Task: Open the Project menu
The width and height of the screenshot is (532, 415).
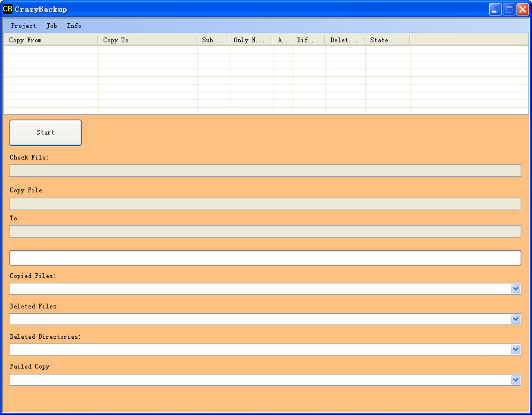Action: (x=23, y=26)
